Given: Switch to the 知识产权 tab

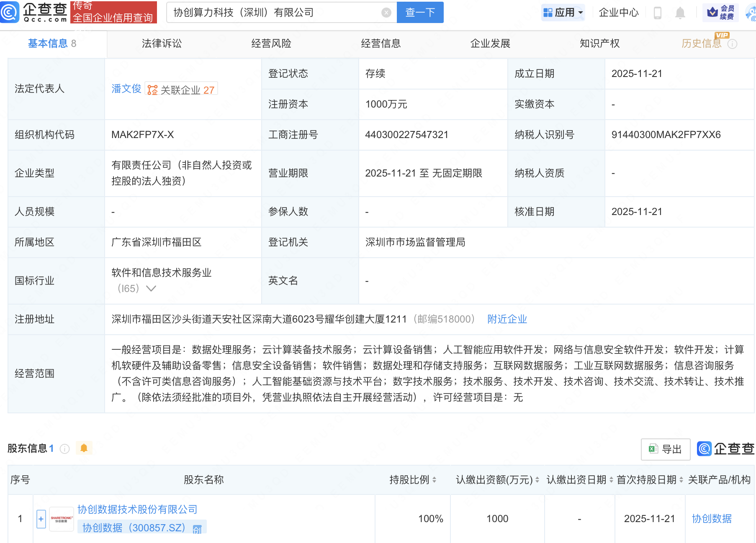Looking at the screenshot, I should (x=599, y=44).
